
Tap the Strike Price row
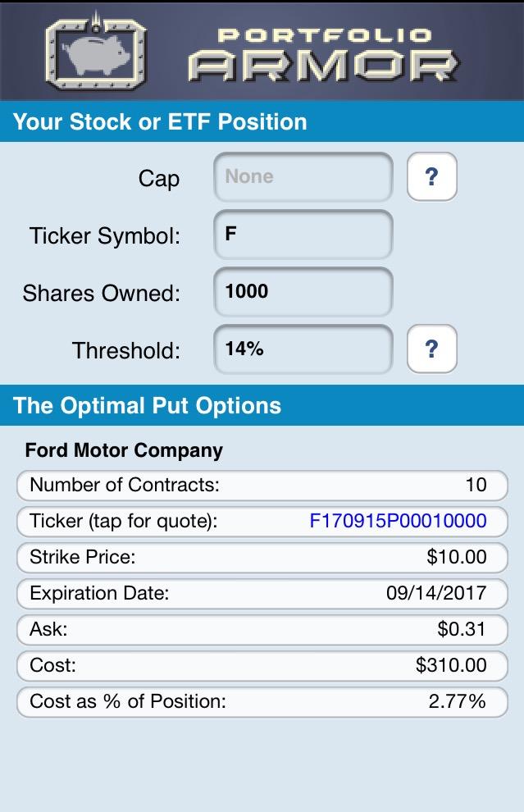tap(262, 557)
